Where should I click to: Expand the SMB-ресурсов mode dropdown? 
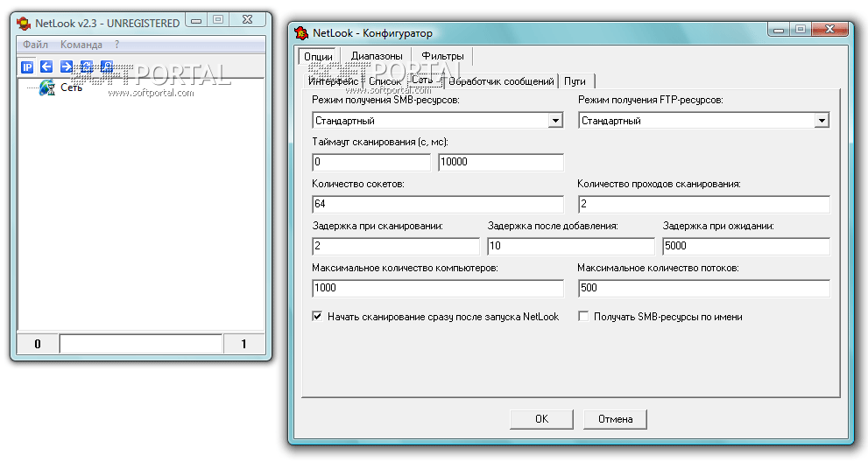[555, 121]
